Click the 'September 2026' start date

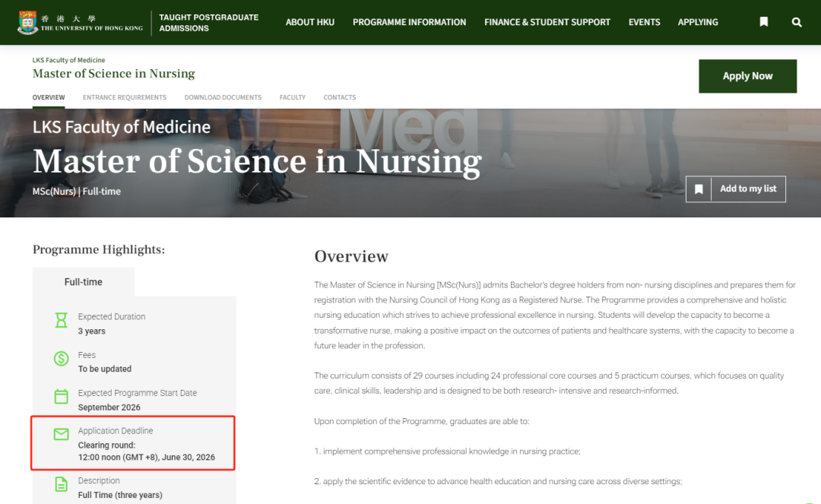pyautogui.click(x=109, y=407)
